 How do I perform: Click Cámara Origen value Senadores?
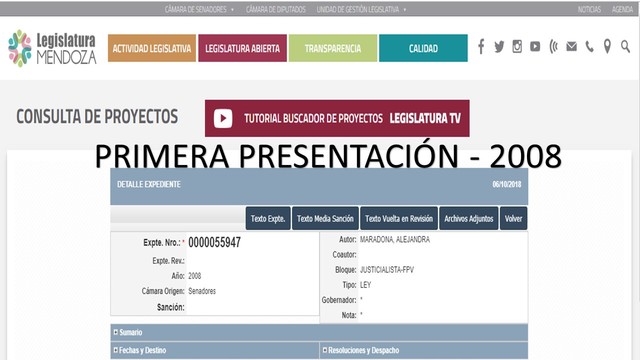(x=202, y=291)
